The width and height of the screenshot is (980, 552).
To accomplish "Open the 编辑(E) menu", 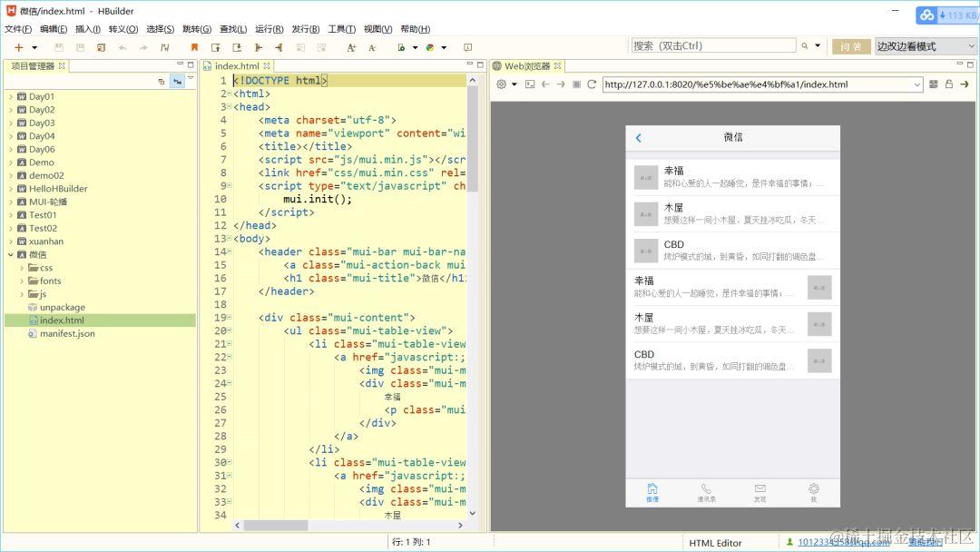I will (54, 29).
